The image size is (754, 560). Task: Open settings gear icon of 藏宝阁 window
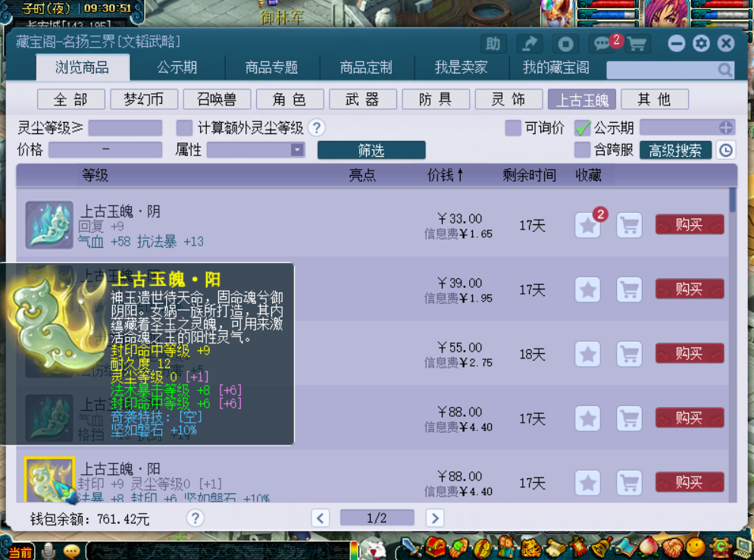[x=701, y=43]
